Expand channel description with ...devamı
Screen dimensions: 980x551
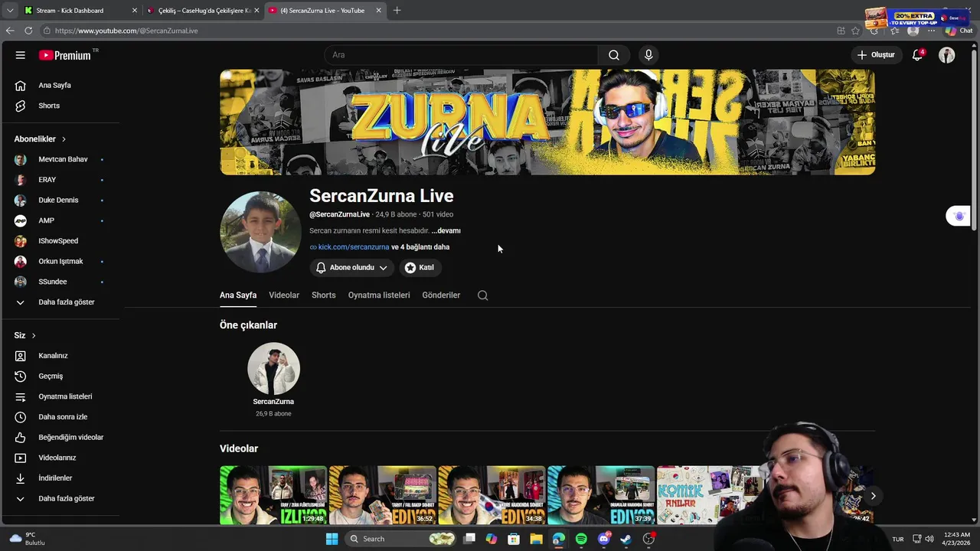pos(446,230)
